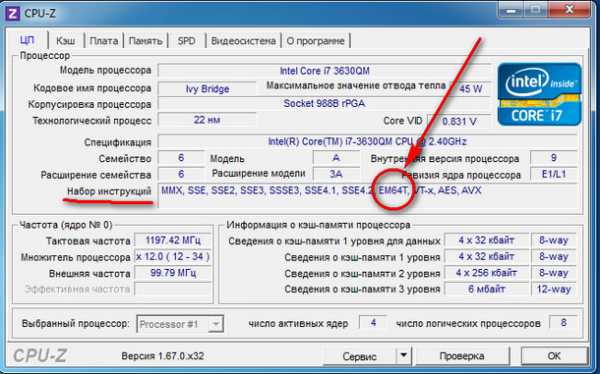Click the Ivy Bridge code name field
Screen dimensions: 600x374
pos(207,89)
